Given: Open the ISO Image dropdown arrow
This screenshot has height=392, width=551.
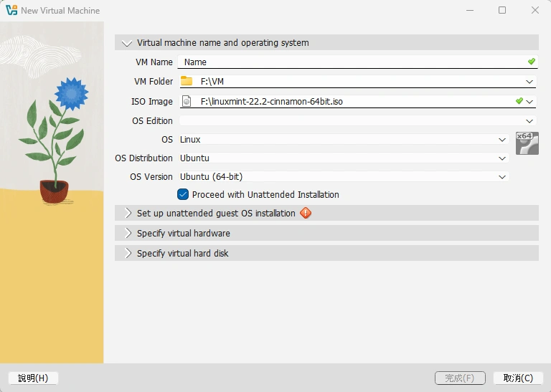Looking at the screenshot, I should point(530,102).
